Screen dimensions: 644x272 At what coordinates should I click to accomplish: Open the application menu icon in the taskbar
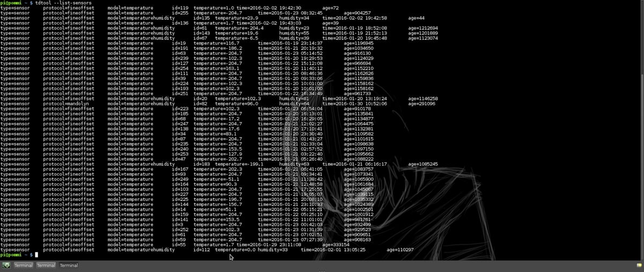[6, 266]
